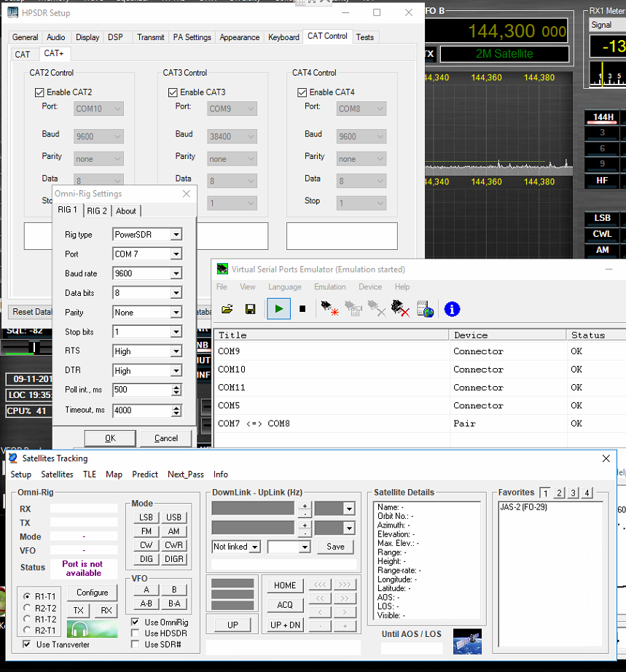The image size is (626, 672).
Task: Open the Rig type PowerSDR dropdown
Action: [176, 235]
